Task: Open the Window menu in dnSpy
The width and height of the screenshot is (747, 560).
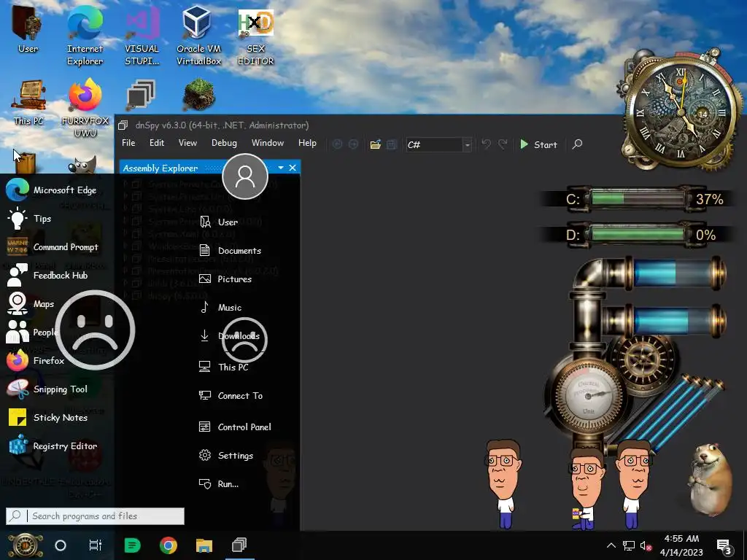Action: click(267, 143)
